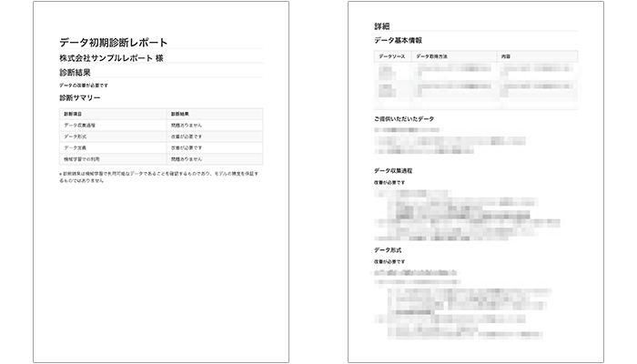Click the データ取得方法 column header

click(433, 57)
